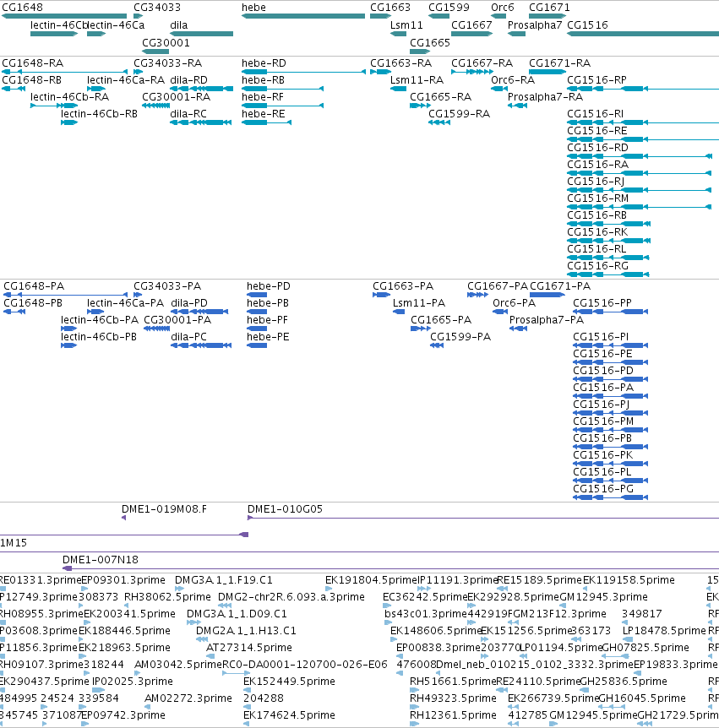The image size is (719, 728).
Task: Click the 'CG1516' gene label
Action: (587, 25)
